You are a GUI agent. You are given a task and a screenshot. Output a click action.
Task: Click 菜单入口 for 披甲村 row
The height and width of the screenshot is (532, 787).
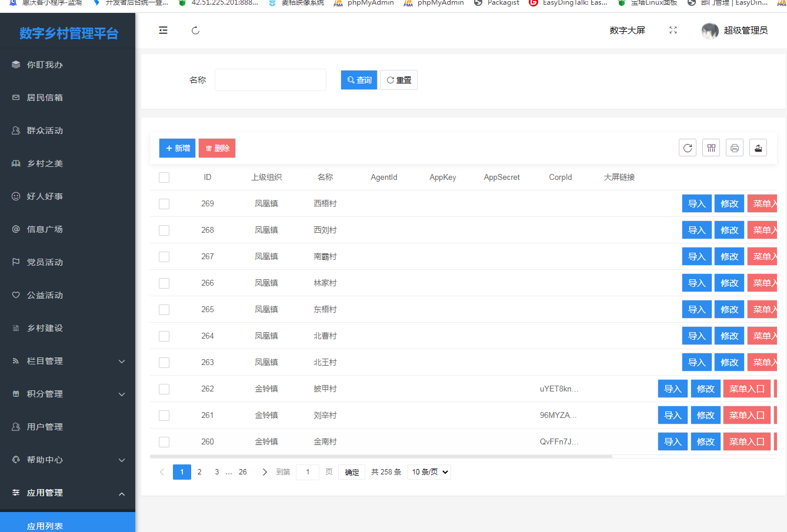[x=747, y=389]
